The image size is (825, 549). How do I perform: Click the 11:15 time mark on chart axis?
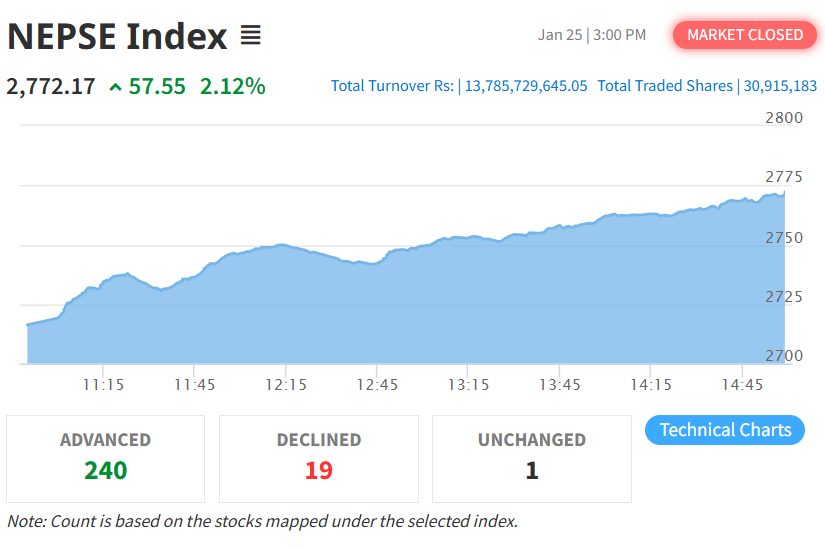click(103, 385)
